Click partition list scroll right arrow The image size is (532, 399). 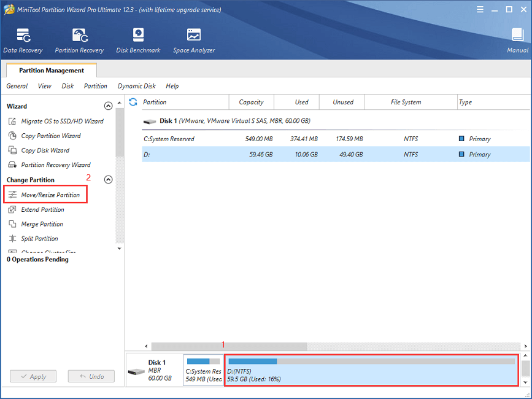click(x=525, y=346)
